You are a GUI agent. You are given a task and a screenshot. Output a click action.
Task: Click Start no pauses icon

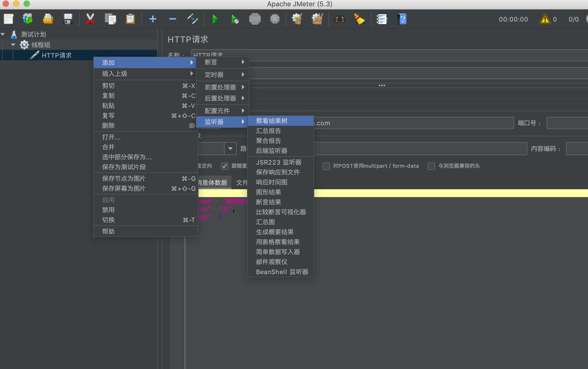[235, 19]
